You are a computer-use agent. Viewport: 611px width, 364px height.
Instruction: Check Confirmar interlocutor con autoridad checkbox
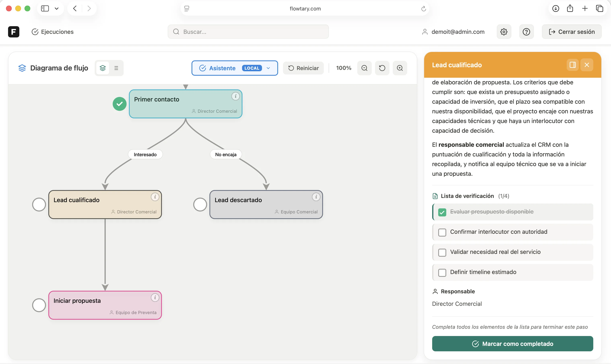click(x=442, y=232)
